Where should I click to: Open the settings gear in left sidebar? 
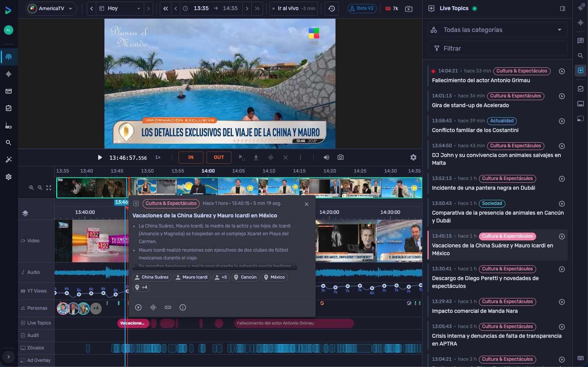coord(9,177)
